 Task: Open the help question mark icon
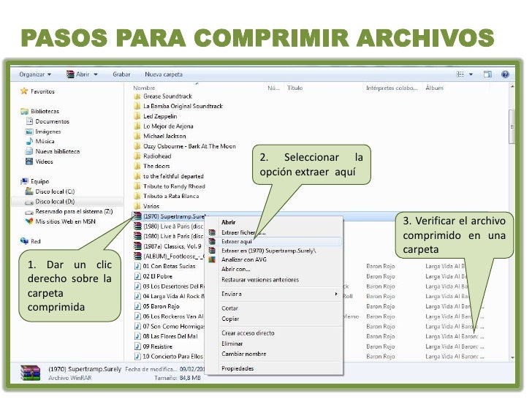[505, 75]
